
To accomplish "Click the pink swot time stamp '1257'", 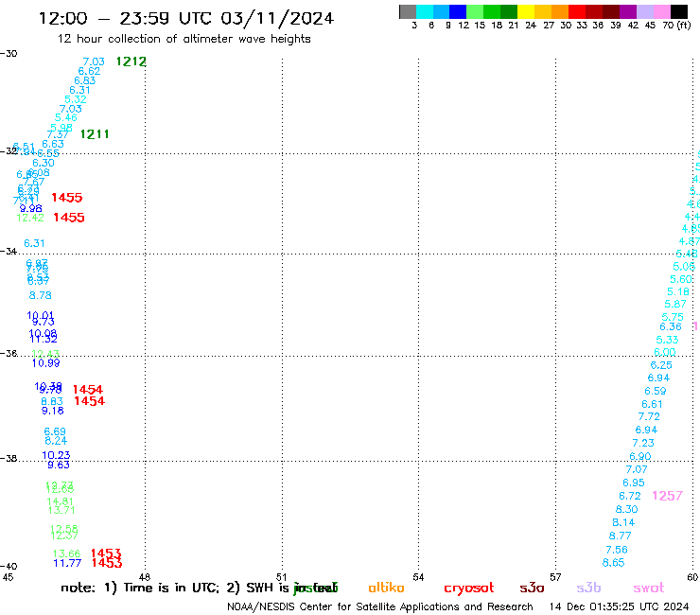I will [667, 496].
